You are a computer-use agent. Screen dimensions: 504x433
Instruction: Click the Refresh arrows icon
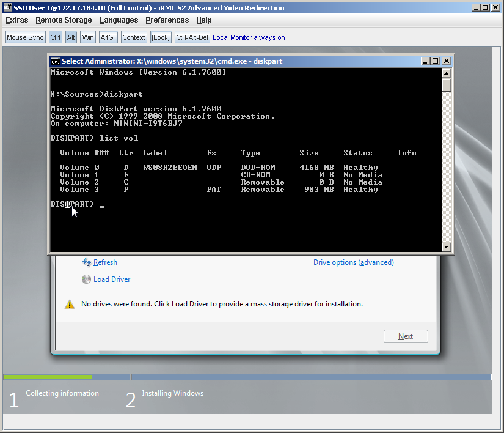[87, 262]
